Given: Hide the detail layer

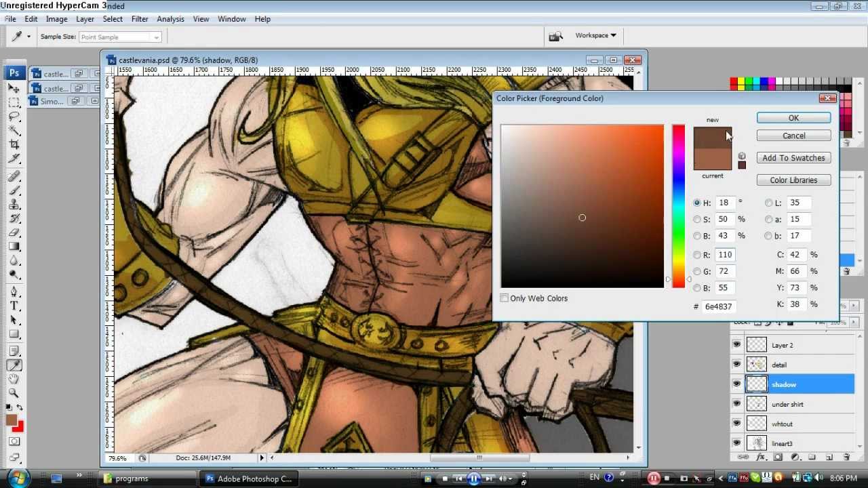Looking at the screenshot, I should [736, 365].
